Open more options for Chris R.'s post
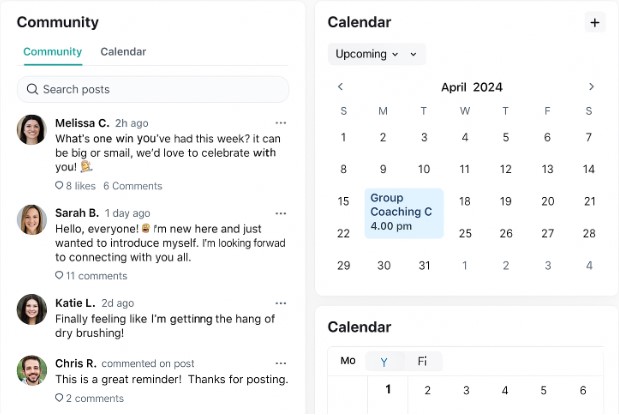Screen dimensions: 619x415 (x=281, y=363)
